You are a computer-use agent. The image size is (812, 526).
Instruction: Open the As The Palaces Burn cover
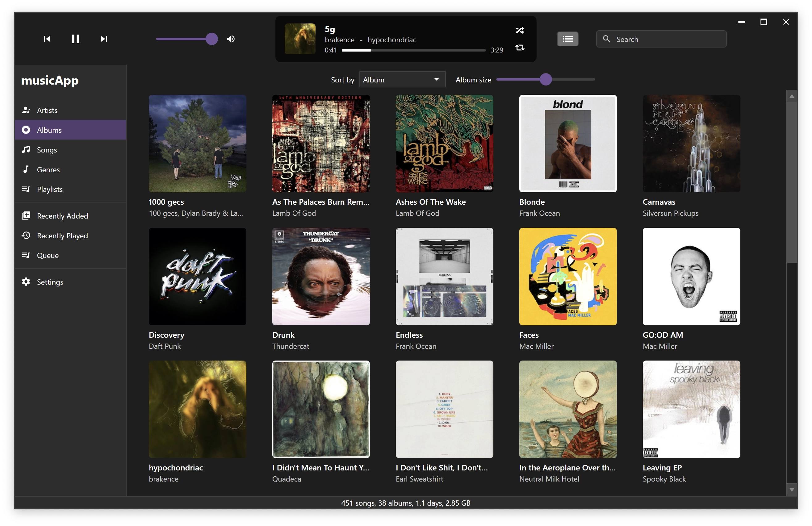[x=321, y=144]
